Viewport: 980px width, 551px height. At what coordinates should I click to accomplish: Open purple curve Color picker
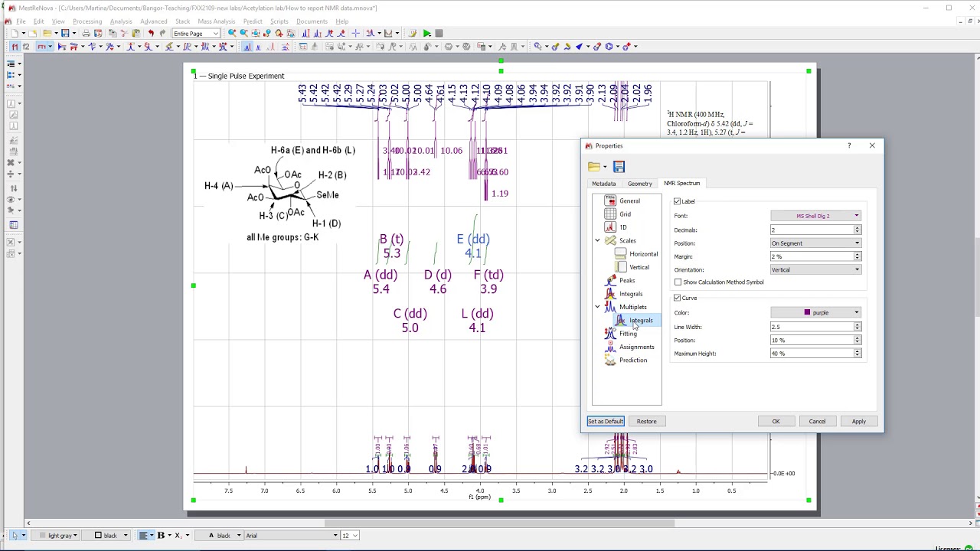coord(816,312)
